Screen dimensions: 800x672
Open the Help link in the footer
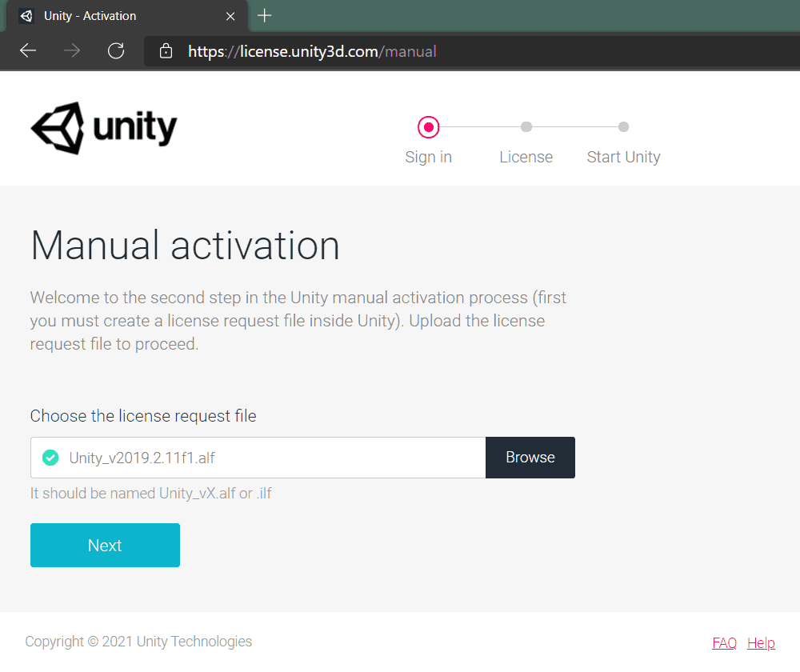[761, 643]
